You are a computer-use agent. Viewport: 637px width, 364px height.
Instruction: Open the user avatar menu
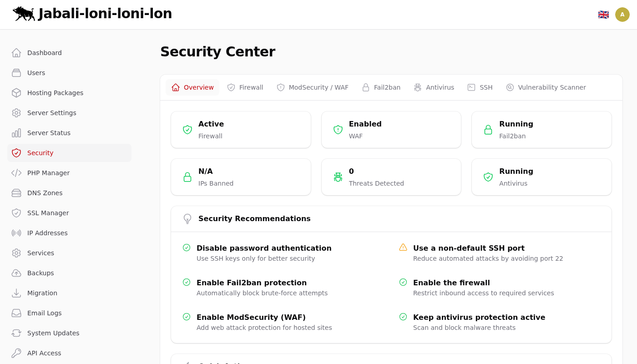click(x=622, y=15)
